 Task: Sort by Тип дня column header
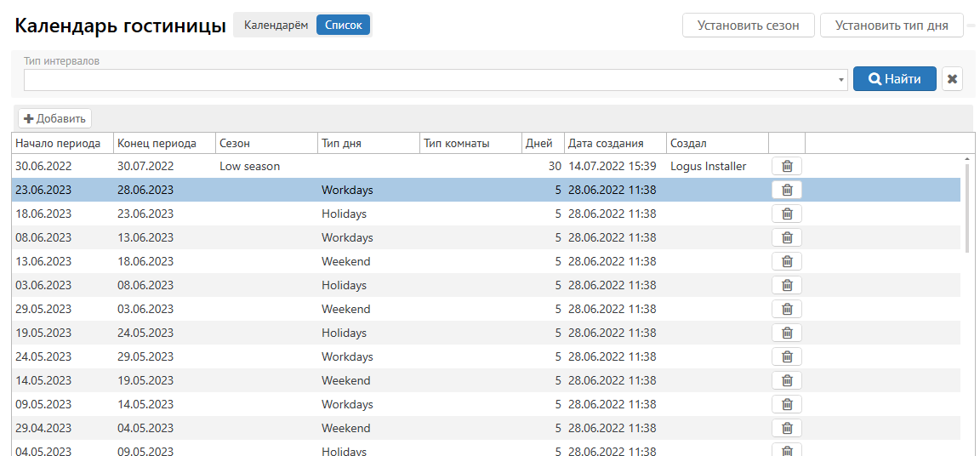[341, 143]
